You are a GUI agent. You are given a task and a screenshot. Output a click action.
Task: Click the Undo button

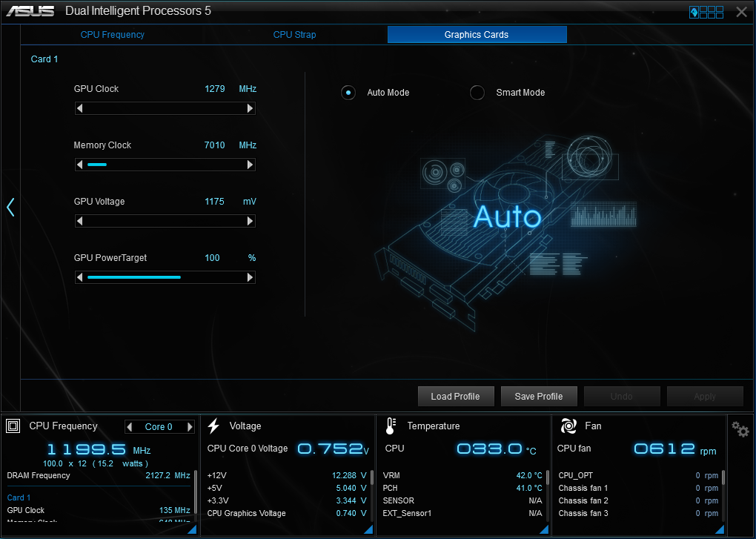[x=622, y=397]
